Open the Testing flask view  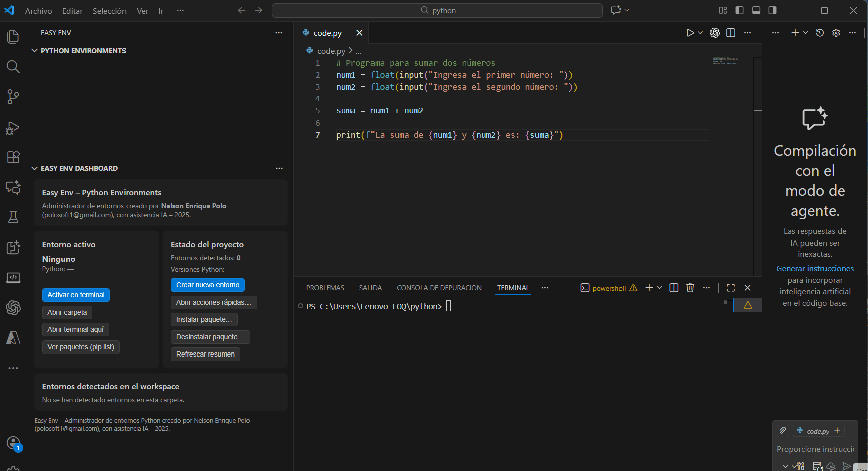(13, 217)
